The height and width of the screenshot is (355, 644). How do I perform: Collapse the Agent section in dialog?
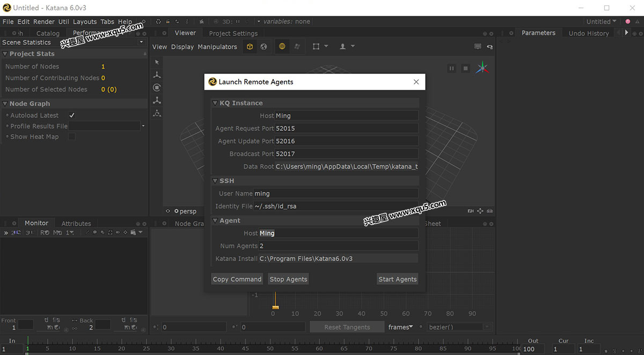pyautogui.click(x=215, y=220)
